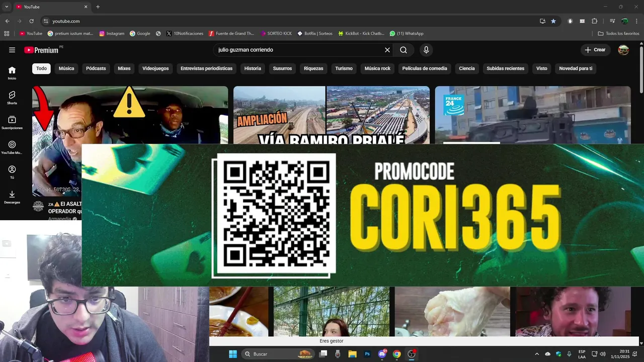
Task: Open Windows Start menu
Action: (x=232, y=354)
